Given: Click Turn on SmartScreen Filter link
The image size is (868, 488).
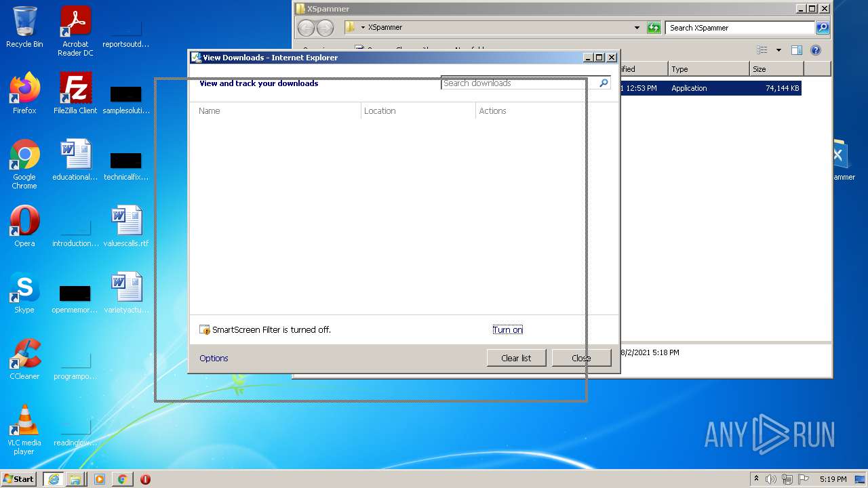Looking at the screenshot, I should click(508, 329).
